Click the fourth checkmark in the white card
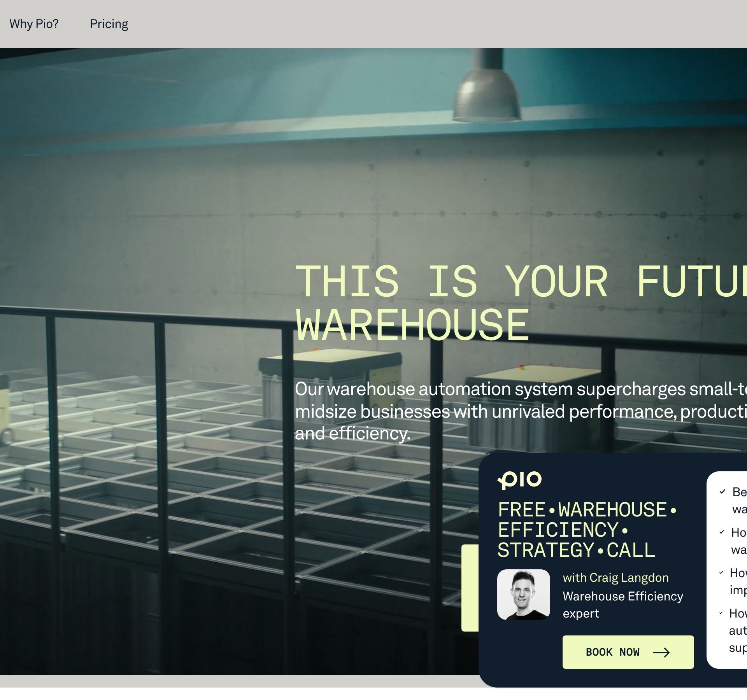Viewport: 747px width, 700px height. point(721,613)
